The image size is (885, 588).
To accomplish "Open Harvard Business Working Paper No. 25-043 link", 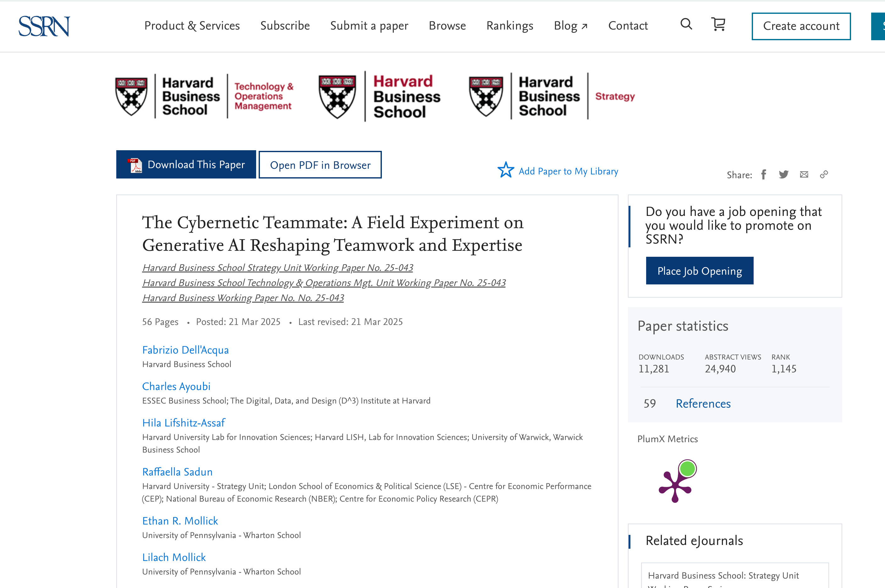I will tap(243, 298).
